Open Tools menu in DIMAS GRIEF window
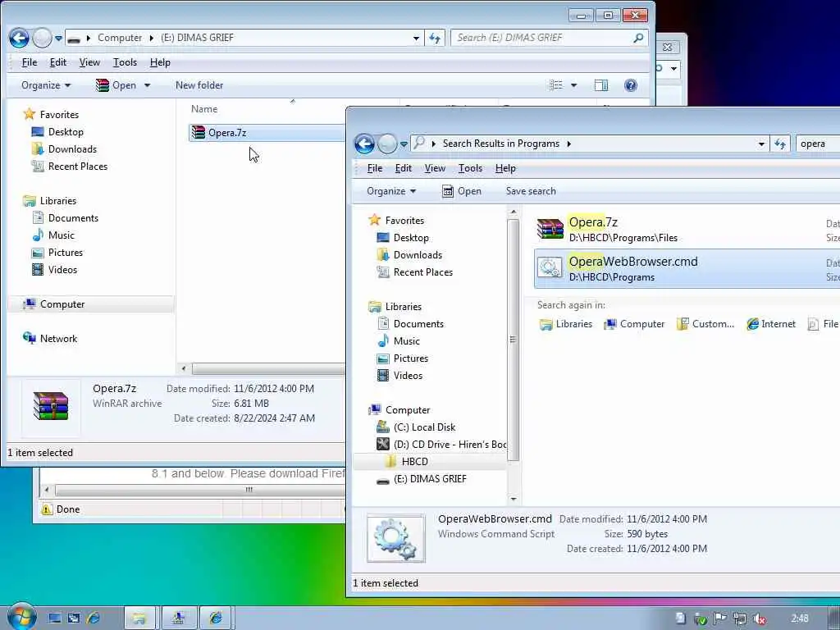The image size is (840, 630). tap(125, 62)
